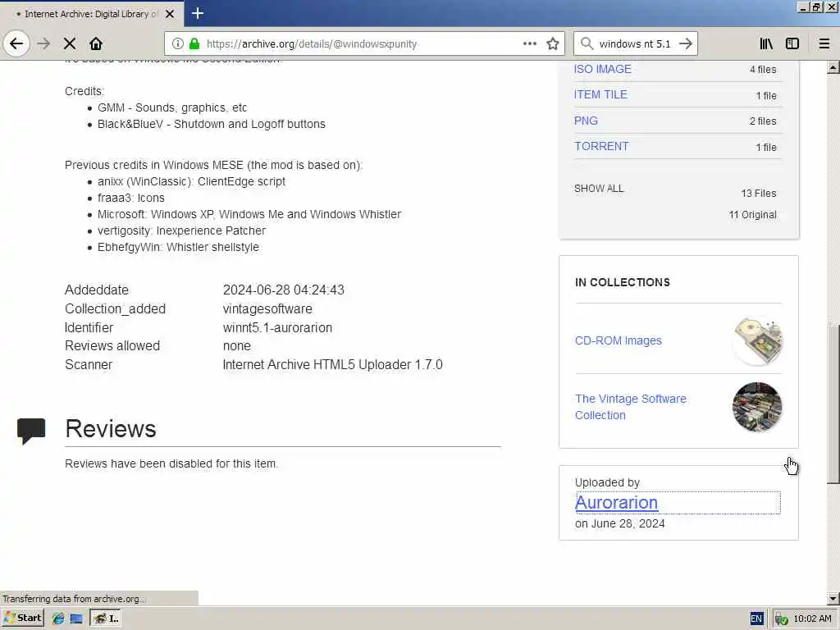Click the 10:02 AM clock
Image resolution: width=840 pixels, height=630 pixels.
812,619
